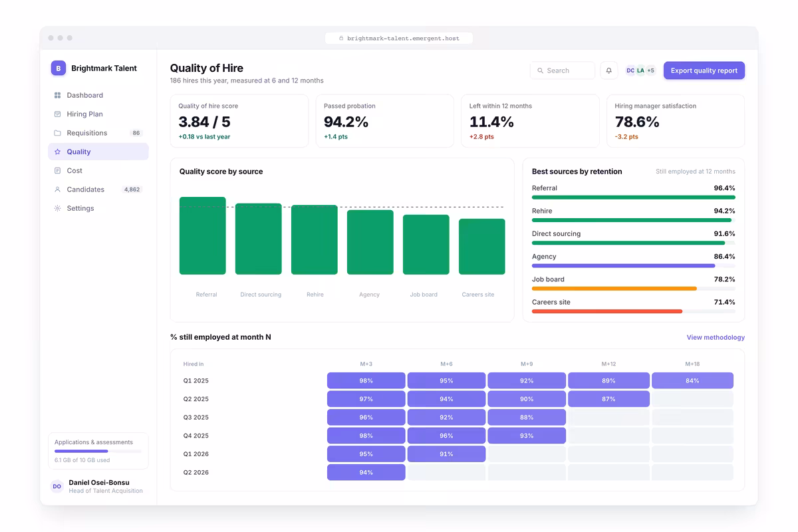Viewport: 798px width, 532px height.
Task: Click 'Still employed at 12 months' caption
Action: tap(696, 172)
